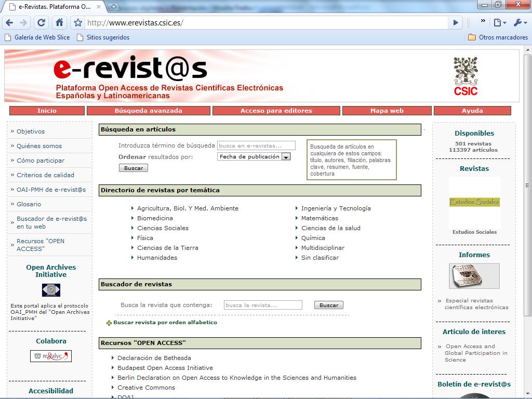Image resolution: width=532 pixels, height=399 pixels.
Task: Open Ordenar resultados Fecha de publicación dropdown
Action: point(254,156)
